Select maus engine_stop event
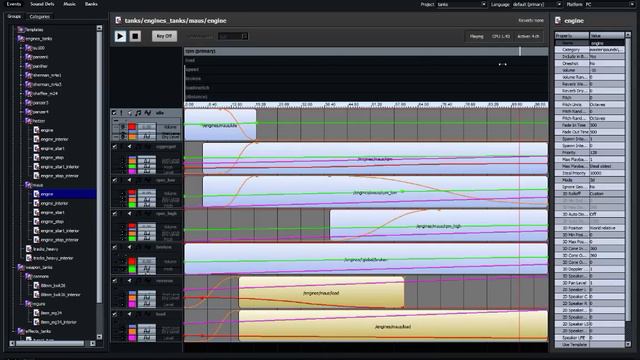The width and height of the screenshot is (640, 360). click(x=52, y=222)
